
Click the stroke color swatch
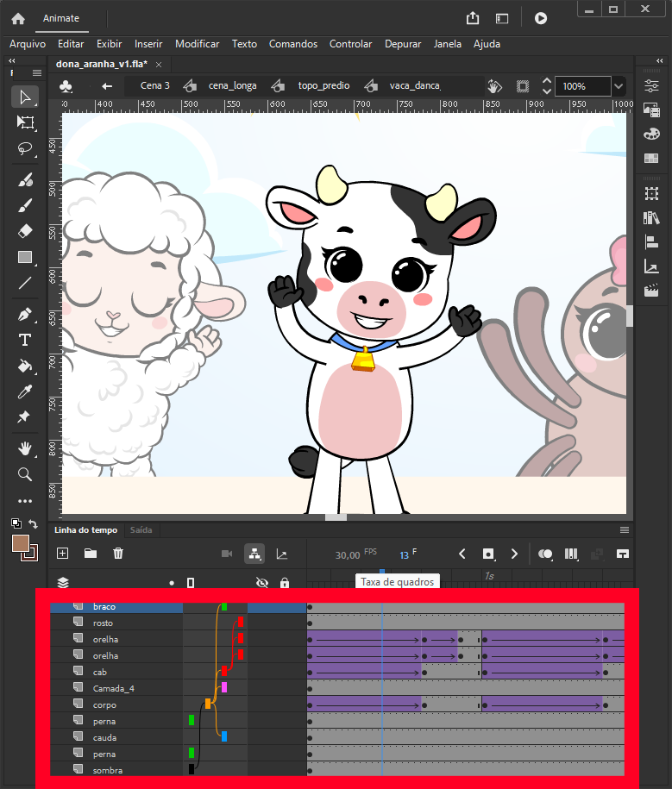(x=28, y=552)
